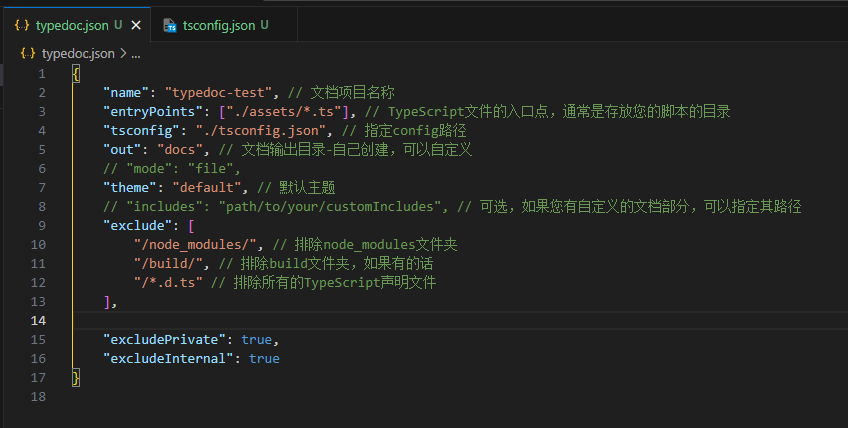Click the braces icon in the breadcrumb
The width and height of the screenshot is (848, 428).
coord(27,53)
